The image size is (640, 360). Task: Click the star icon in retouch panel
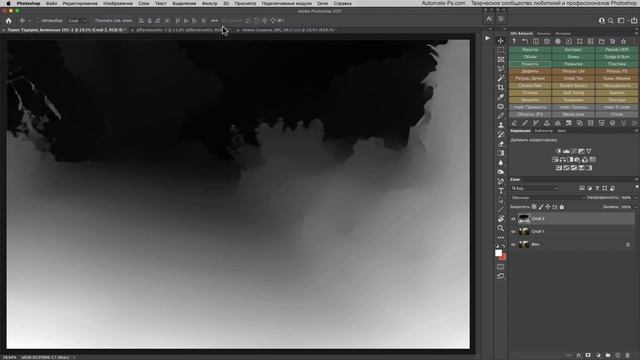[623, 41]
